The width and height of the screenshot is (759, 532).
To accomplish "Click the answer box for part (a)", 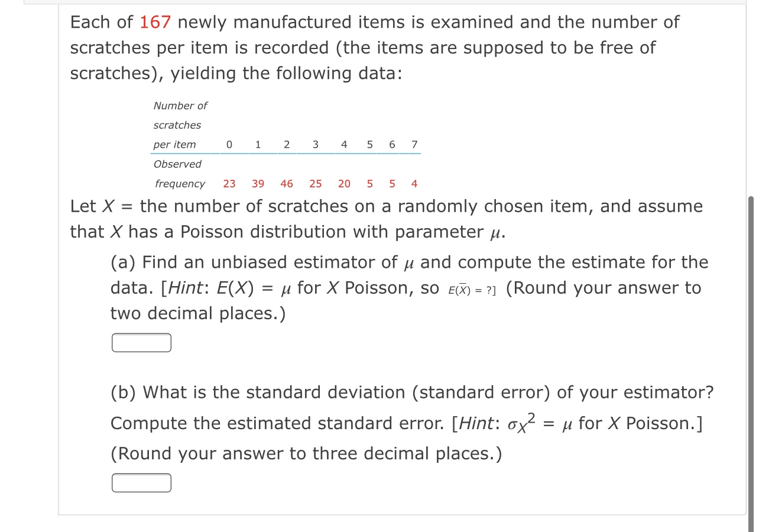I will point(141,342).
